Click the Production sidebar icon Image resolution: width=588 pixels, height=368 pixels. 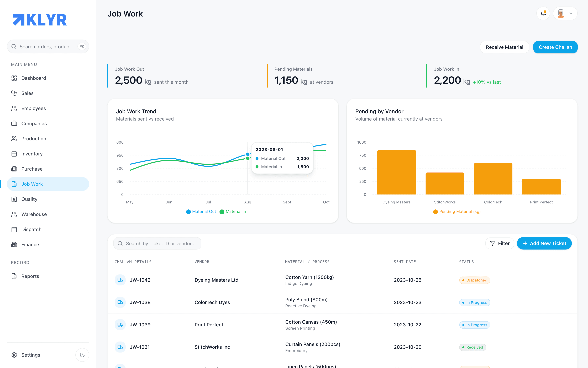(x=14, y=138)
